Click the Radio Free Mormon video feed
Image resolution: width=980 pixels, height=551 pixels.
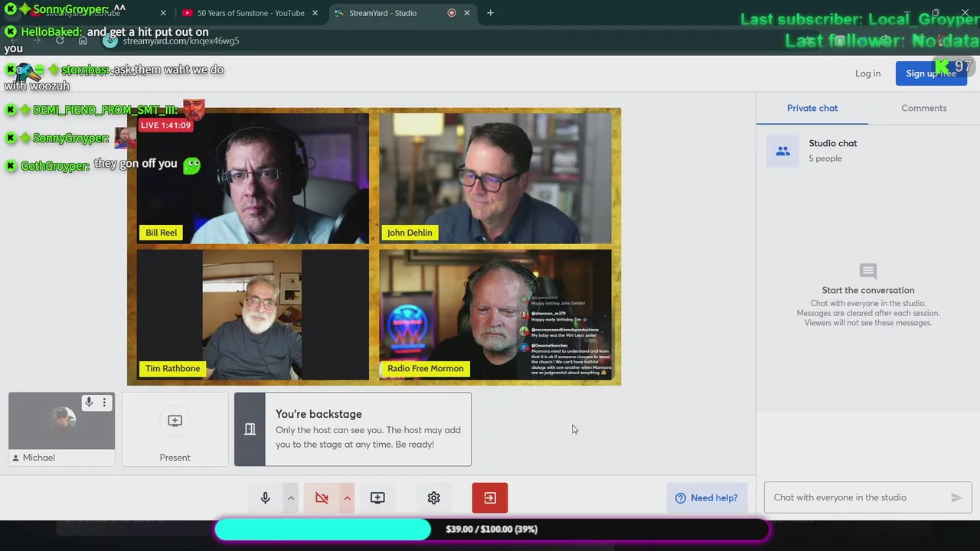point(495,315)
